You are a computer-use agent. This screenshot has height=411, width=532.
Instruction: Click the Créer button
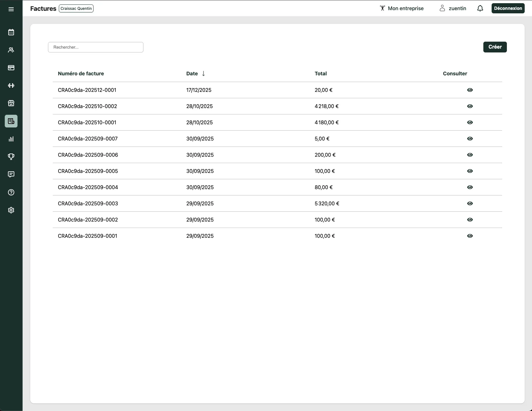495,47
